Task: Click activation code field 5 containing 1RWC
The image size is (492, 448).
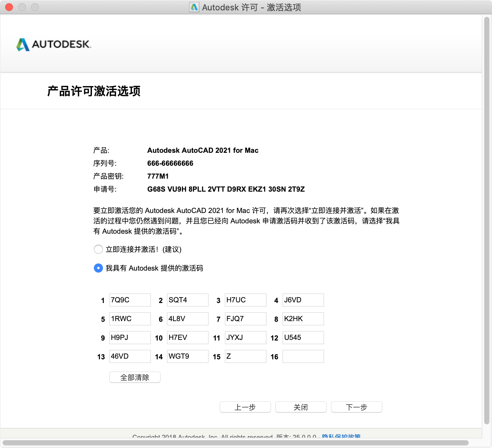Action: tap(130, 319)
